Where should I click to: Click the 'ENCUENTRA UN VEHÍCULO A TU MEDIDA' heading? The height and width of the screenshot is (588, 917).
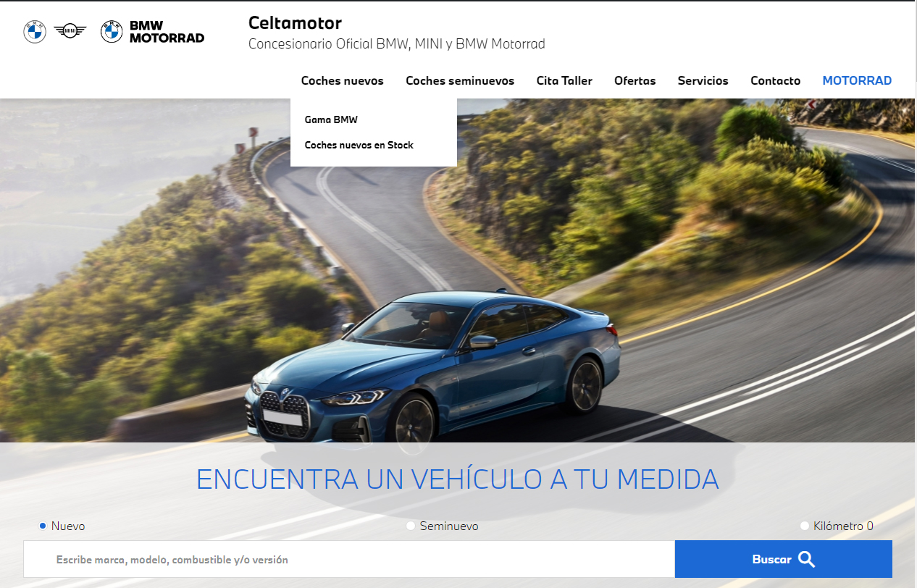[x=458, y=479]
